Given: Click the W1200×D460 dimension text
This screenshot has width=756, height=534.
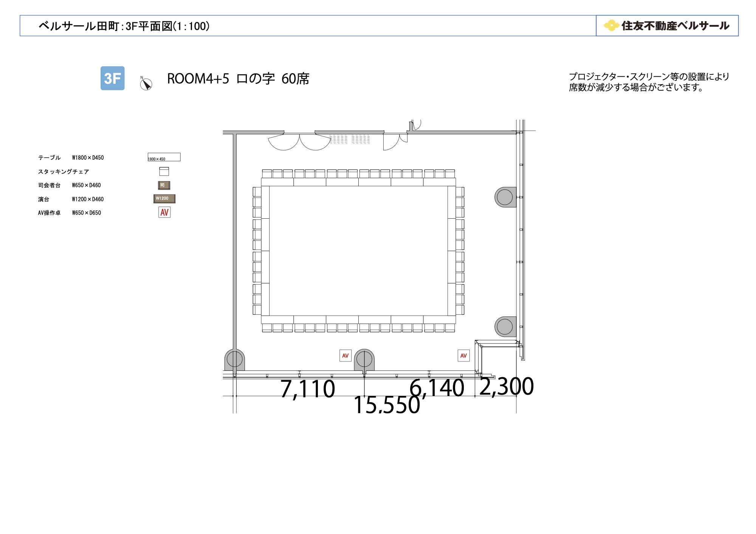Looking at the screenshot, I should [88, 199].
